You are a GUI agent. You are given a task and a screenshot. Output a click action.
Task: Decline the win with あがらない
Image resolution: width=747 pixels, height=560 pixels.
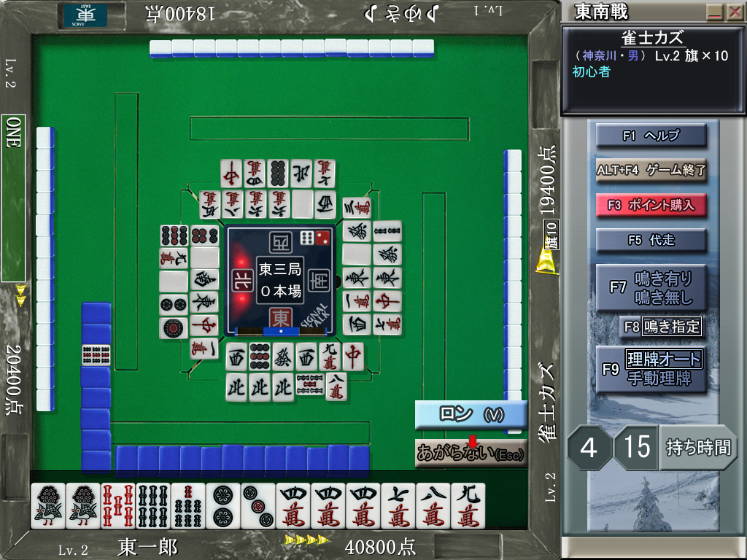click(471, 454)
